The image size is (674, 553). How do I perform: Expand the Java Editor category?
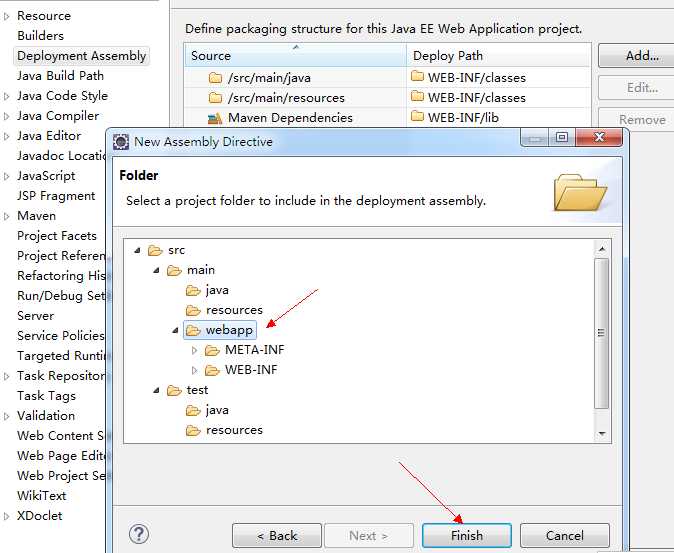tap(6, 136)
